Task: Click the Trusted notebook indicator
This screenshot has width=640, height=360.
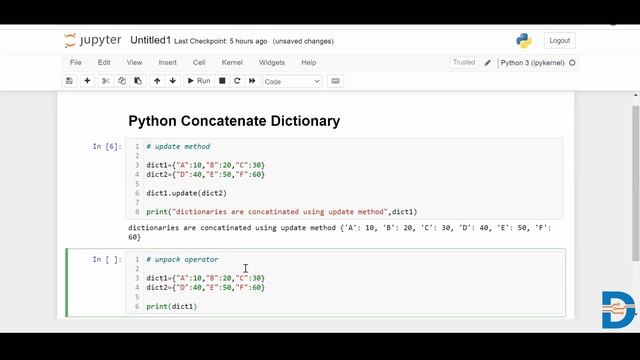Action: (x=464, y=62)
